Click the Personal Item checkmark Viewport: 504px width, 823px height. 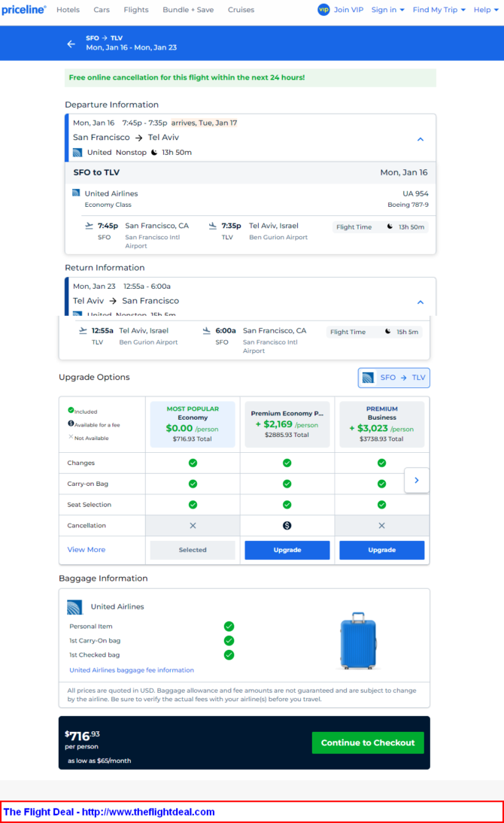pyautogui.click(x=229, y=626)
